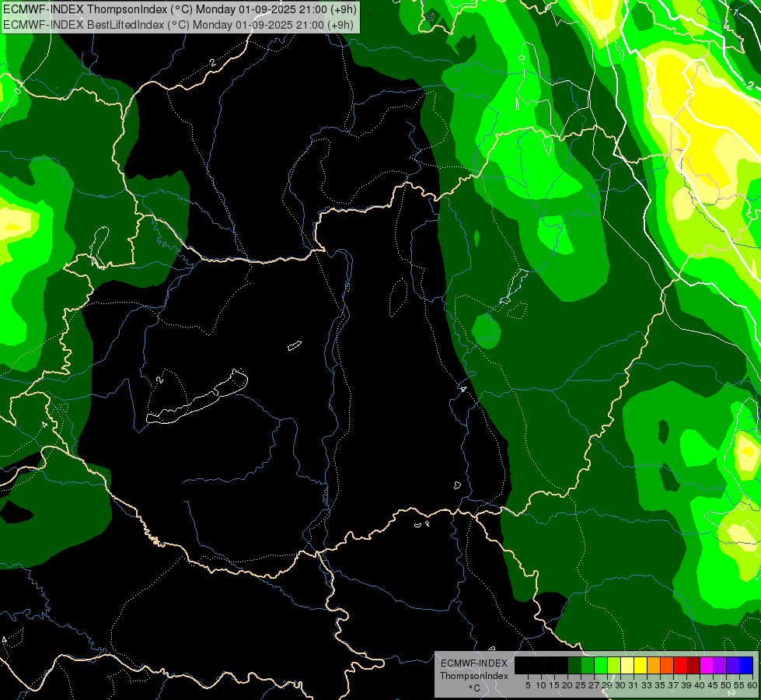Select the dark green 20-25 legend swatch
The height and width of the screenshot is (700, 761).
(574, 665)
